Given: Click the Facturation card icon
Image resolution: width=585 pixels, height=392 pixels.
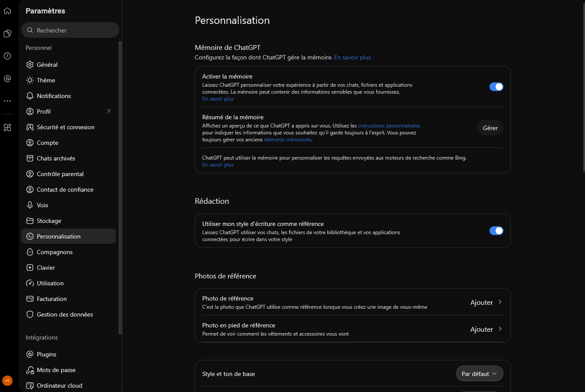Looking at the screenshot, I should click(30, 299).
